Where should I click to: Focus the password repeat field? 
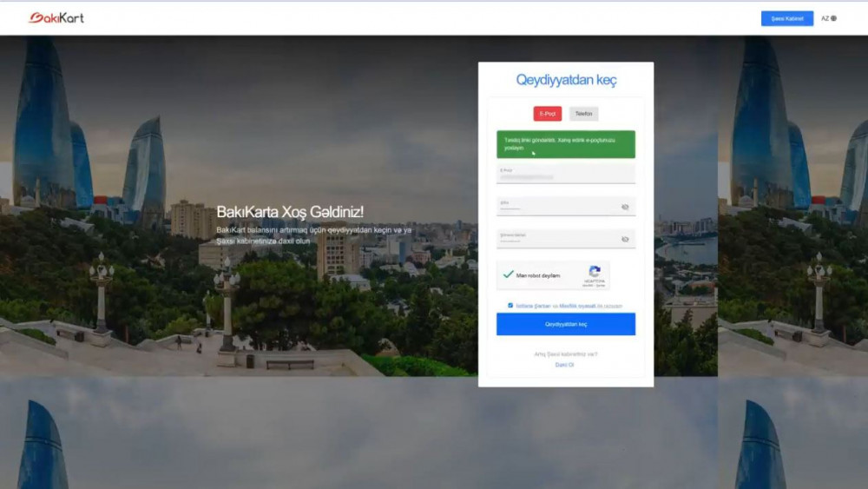pyautogui.click(x=558, y=239)
